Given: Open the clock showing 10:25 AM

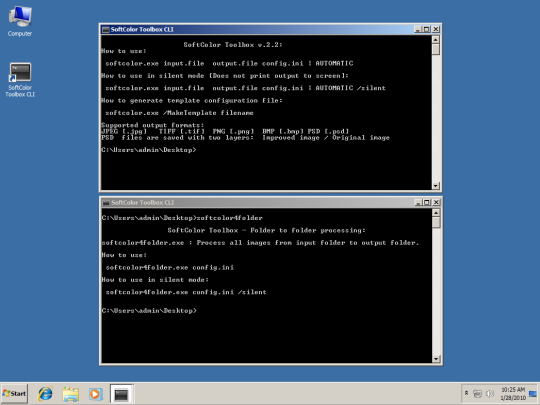Looking at the screenshot, I should click(513, 393).
